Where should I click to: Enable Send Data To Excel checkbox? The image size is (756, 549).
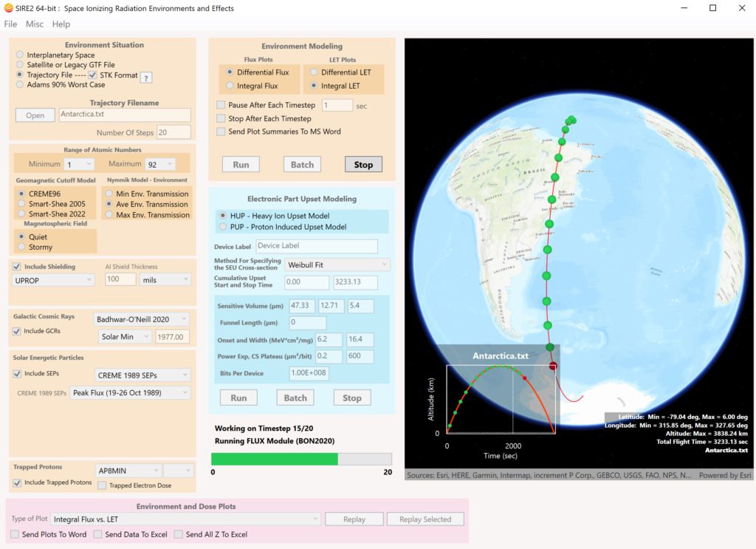(98, 534)
